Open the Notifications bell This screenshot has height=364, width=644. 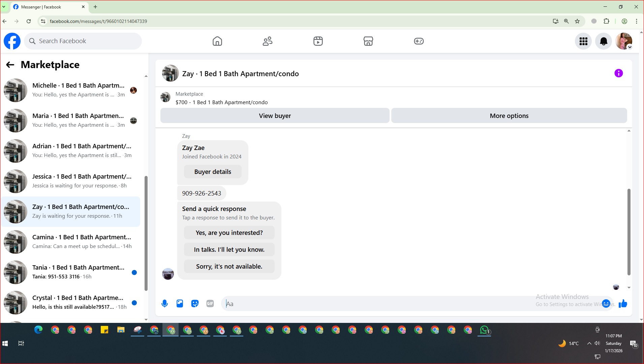(604, 41)
